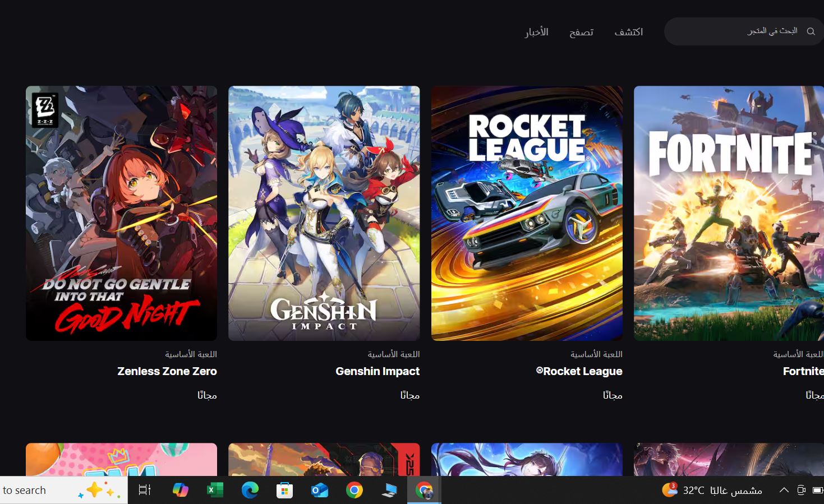Expand the hidden system tray icons chevron
Screen dimensions: 824x504
tap(784, 490)
